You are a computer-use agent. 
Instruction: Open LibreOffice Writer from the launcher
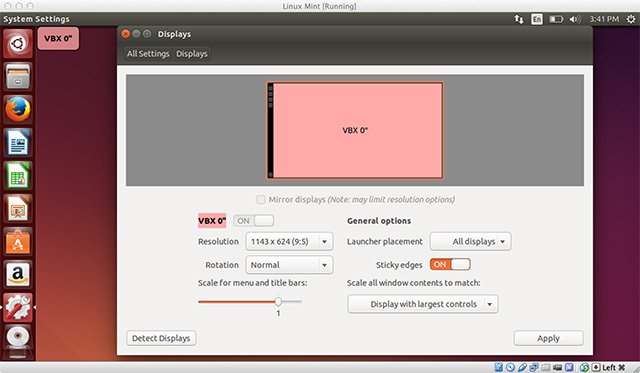coord(18,142)
